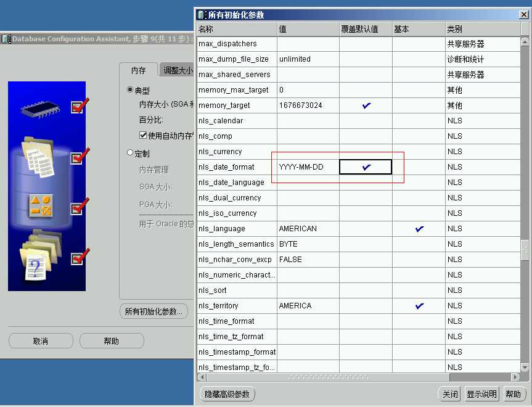Select the nls_time_format row name

pos(237,321)
